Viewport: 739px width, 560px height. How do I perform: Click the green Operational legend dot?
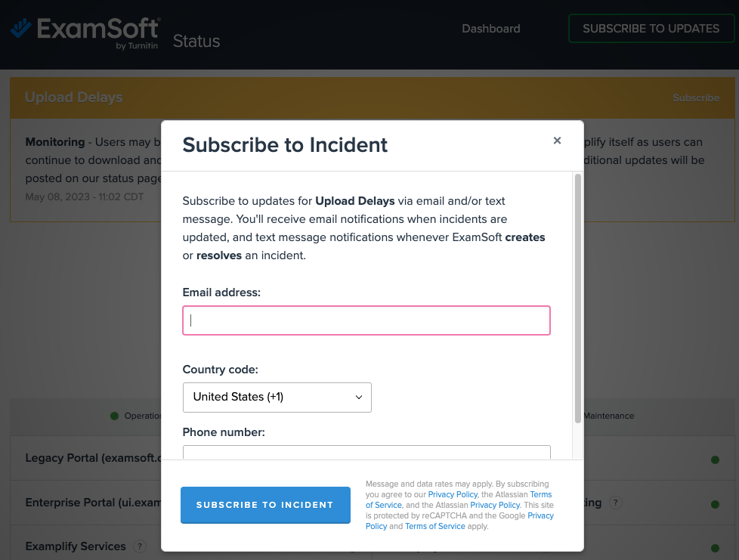click(115, 416)
